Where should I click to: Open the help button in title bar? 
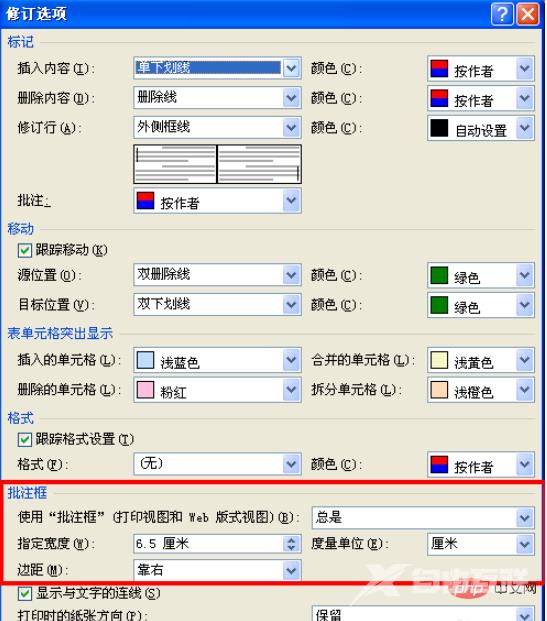pos(502,15)
